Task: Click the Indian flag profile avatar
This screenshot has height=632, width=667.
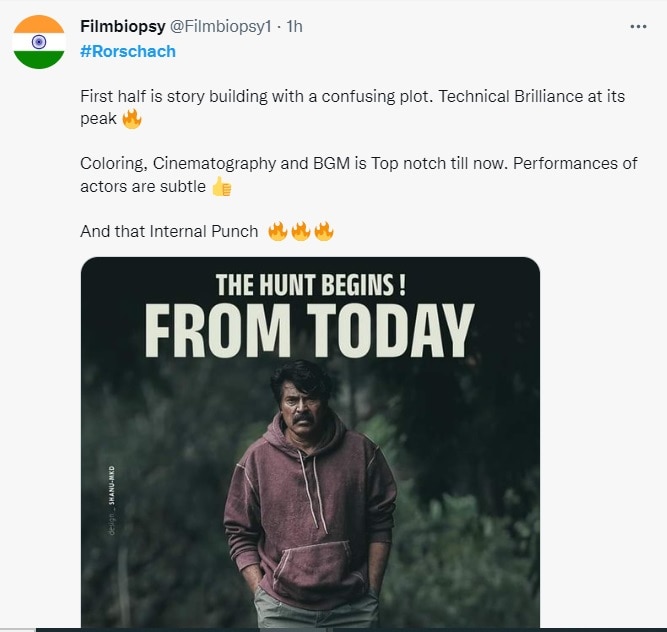Action: (39, 42)
